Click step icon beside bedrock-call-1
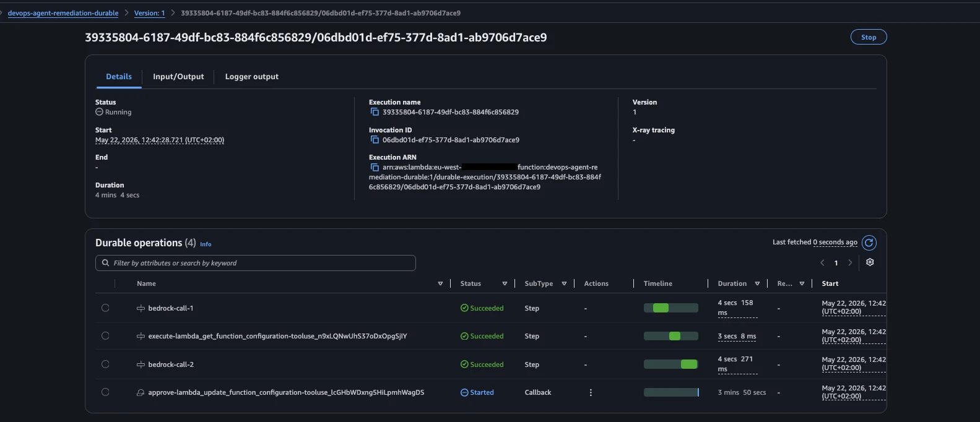 [x=141, y=308]
